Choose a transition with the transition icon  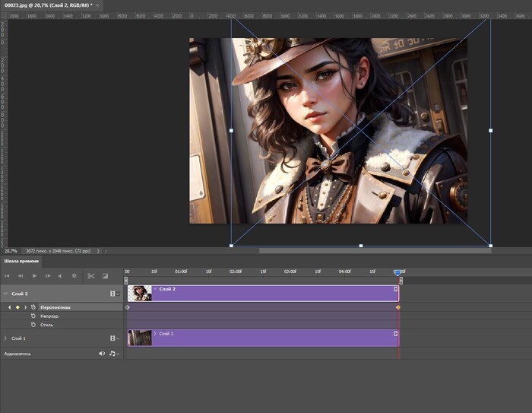point(105,275)
